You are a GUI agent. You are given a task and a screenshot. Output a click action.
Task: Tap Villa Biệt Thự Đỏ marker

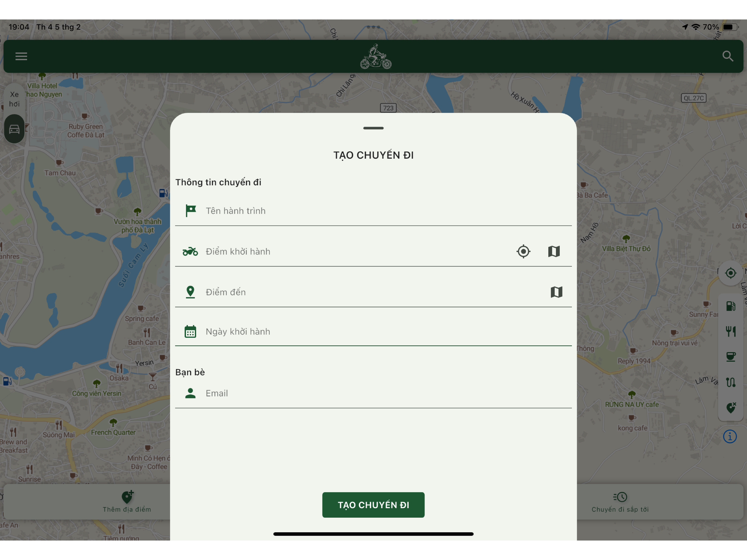pyautogui.click(x=626, y=239)
